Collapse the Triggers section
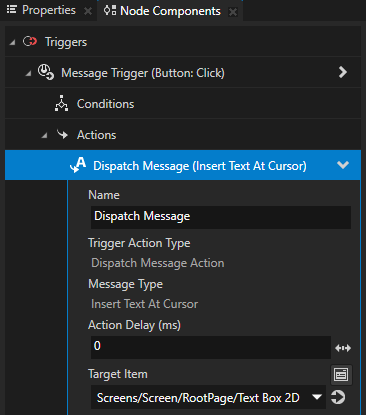Viewport: 366px width, 415px height. point(12,43)
